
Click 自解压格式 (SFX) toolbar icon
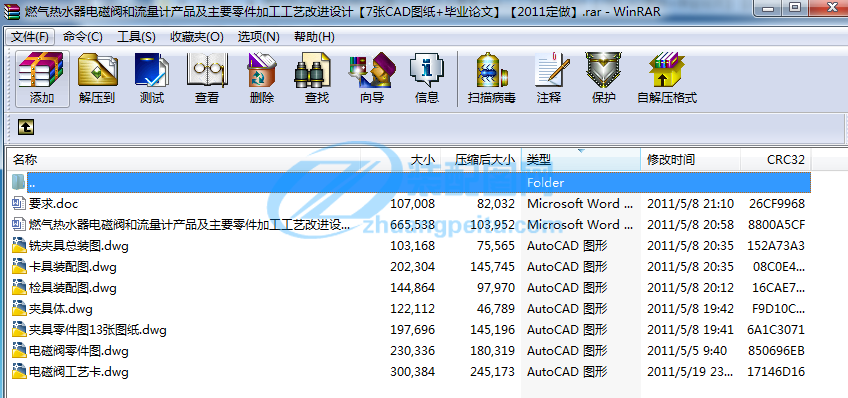point(667,78)
